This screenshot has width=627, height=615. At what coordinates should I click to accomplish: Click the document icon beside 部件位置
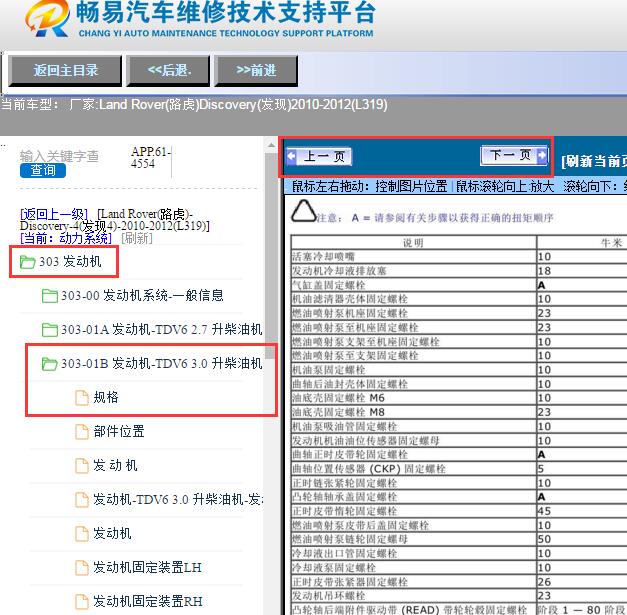[82, 431]
